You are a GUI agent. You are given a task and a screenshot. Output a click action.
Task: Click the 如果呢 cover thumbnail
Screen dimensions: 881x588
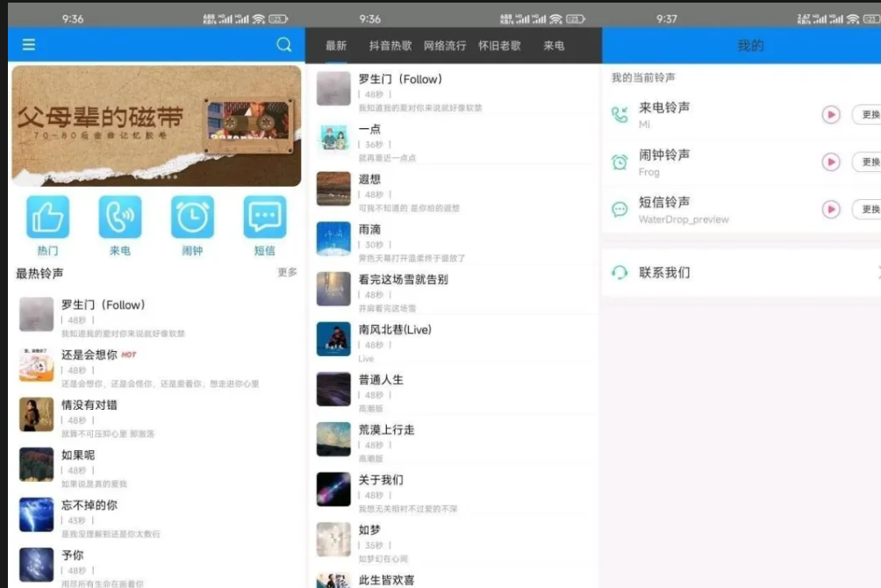pyautogui.click(x=37, y=464)
